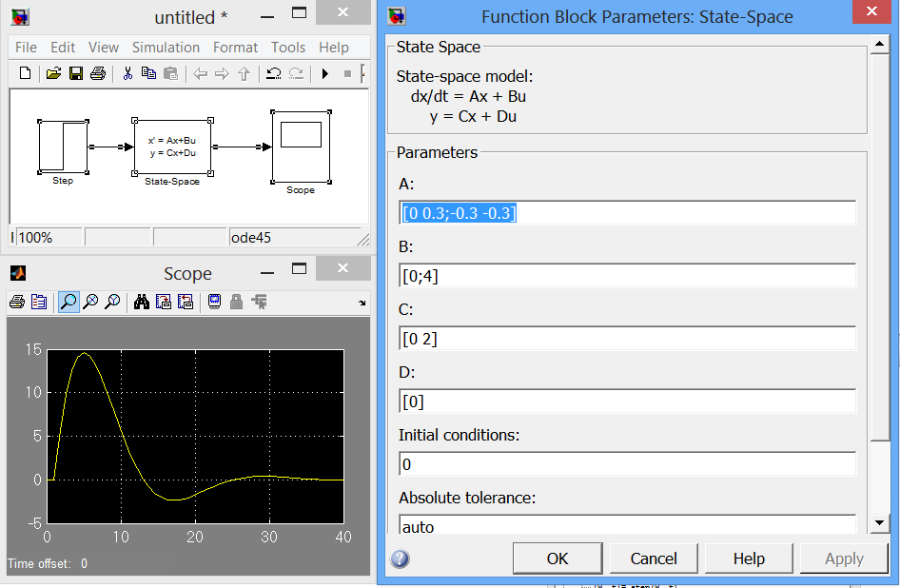Click the A matrix input field
The height and width of the screenshot is (588, 900).
click(x=627, y=213)
